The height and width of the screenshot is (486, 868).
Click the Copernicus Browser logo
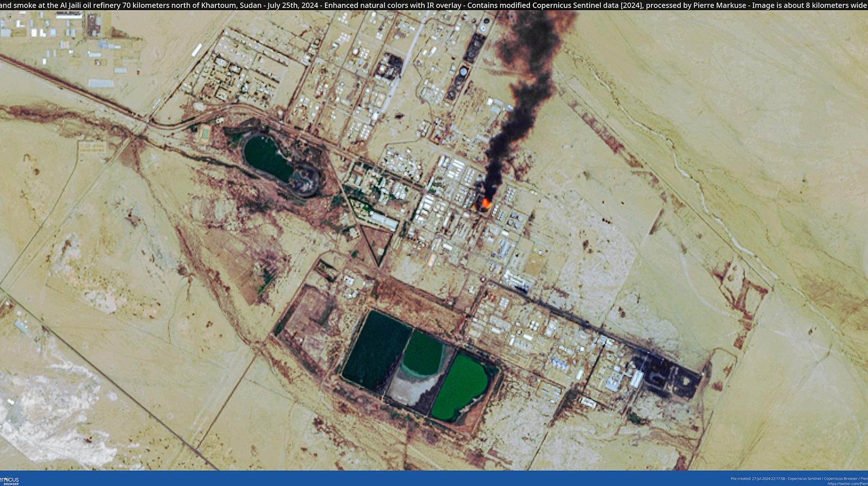pyautogui.click(x=9, y=480)
